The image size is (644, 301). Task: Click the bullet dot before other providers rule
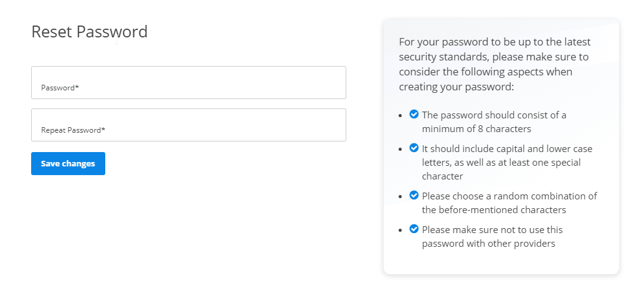point(400,231)
